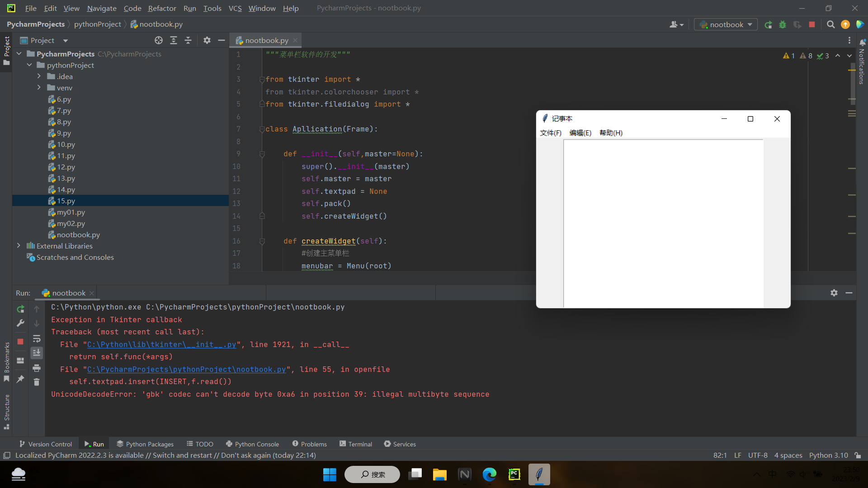Open the nootbook run configuration dropdown
Screen dimensions: 868x488
tap(726, 24)
